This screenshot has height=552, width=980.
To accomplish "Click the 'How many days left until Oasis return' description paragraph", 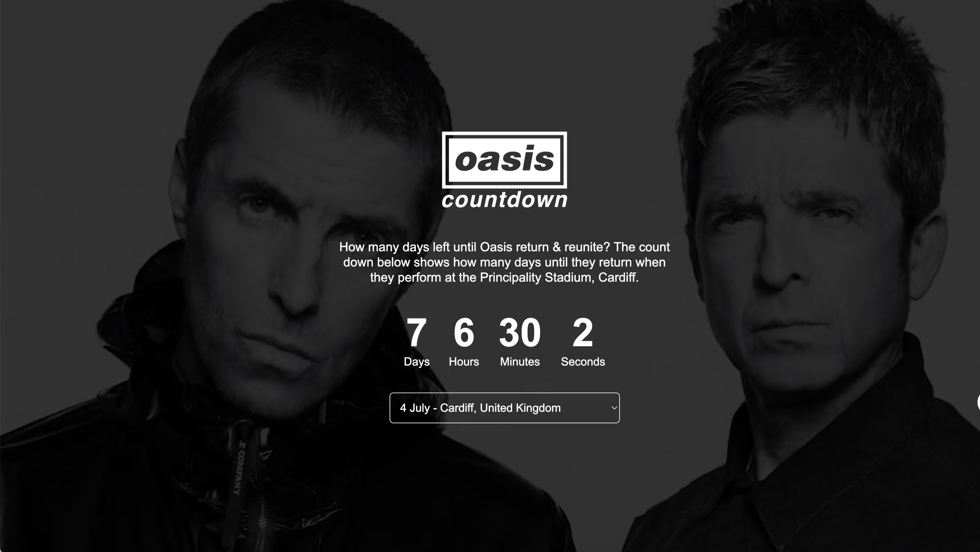I will [505, 262].
